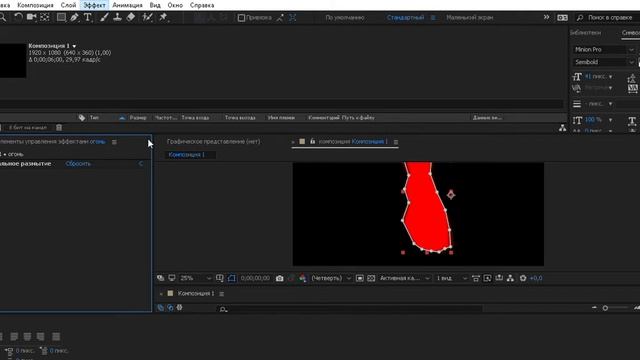The height and width of the screenshot is (360, 640).
Task: Select the Roto Brush tool
Action: coord(147,17)
